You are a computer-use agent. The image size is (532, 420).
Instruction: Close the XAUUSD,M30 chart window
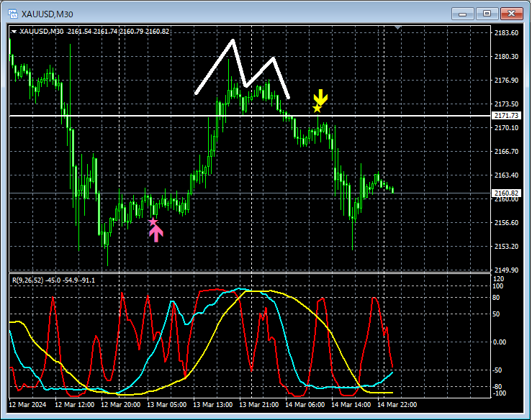point(512,14)
